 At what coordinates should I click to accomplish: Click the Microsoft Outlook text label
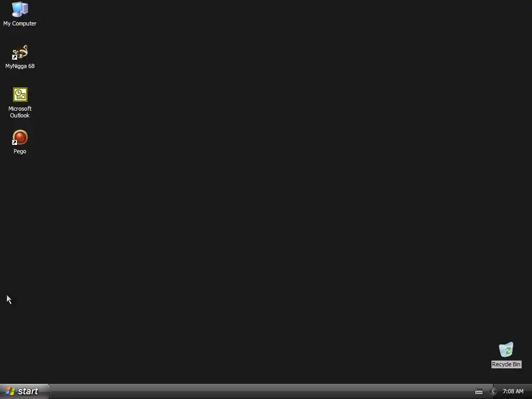click(20, 112)
